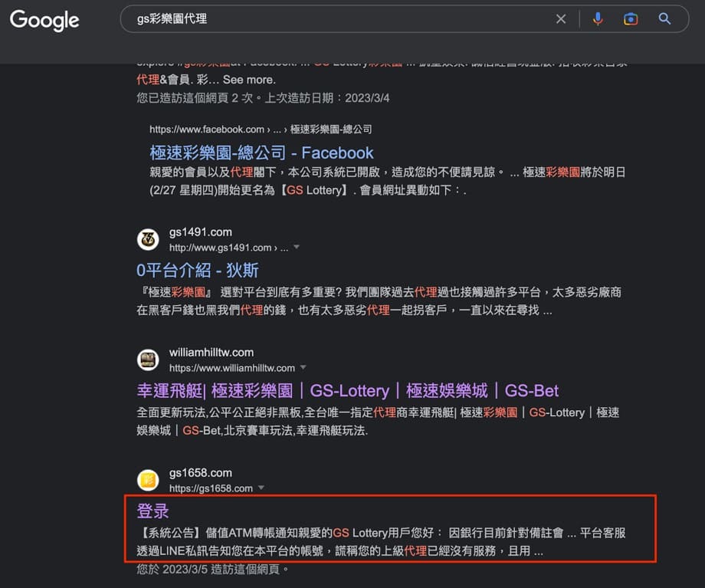Open the 極速彩樂園-總公司 - Facebook result
705x588 pixels.
(x=261, y=153)
